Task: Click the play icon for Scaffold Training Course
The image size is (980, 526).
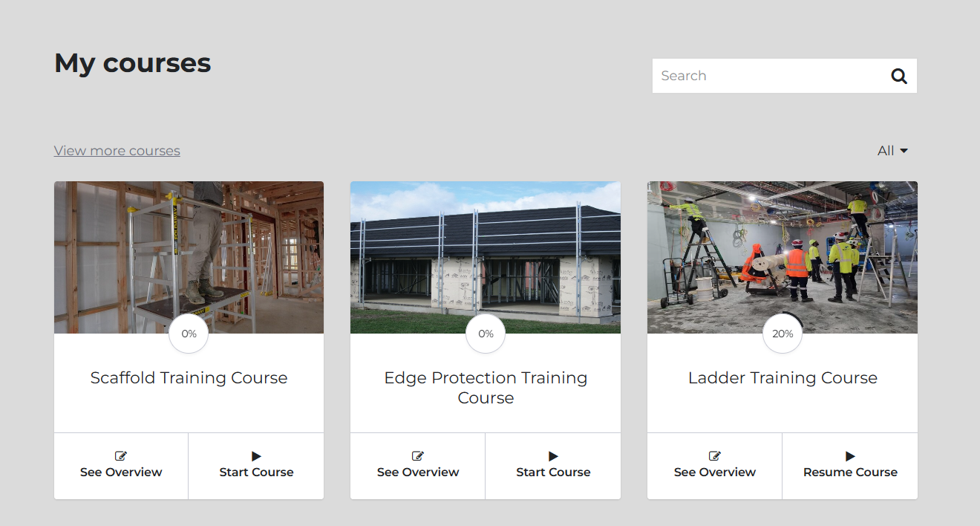Action: click(256, 456)
